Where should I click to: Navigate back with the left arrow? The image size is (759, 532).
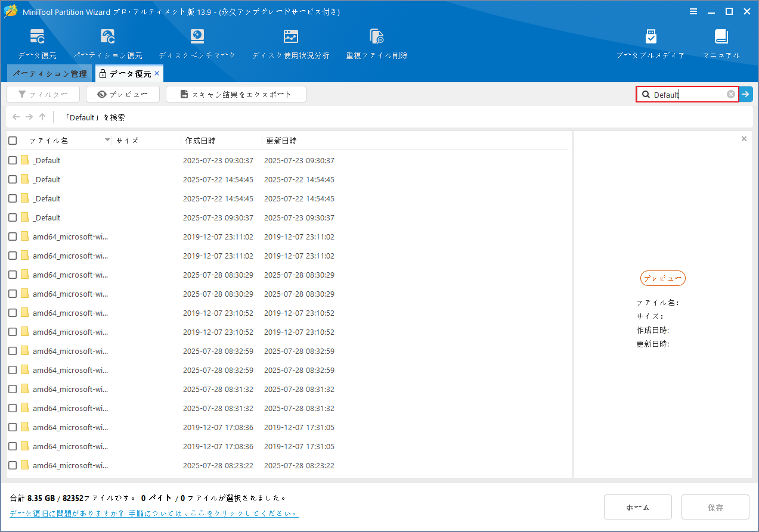pos(16,117)
